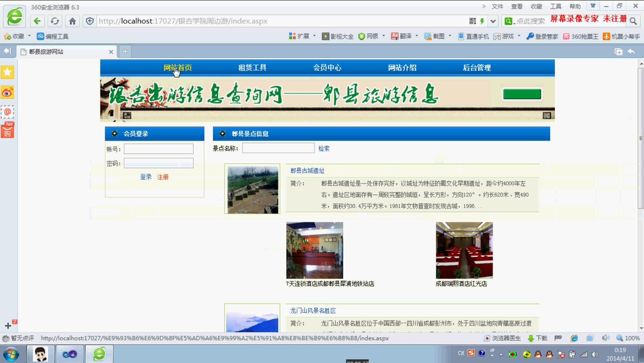
Task: Expand the 翻译 dropdown arrow
Action: coord(417,36)
